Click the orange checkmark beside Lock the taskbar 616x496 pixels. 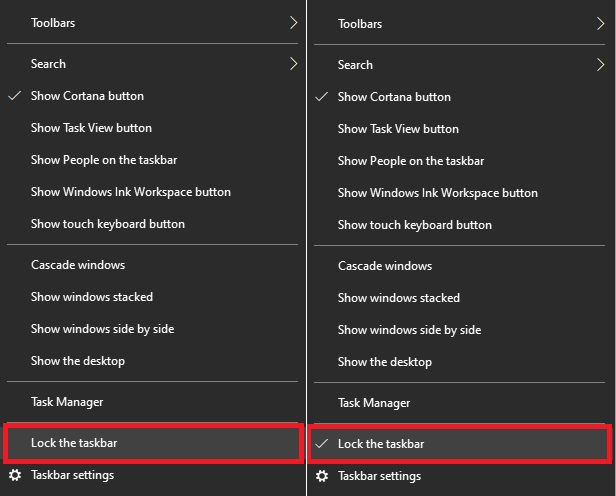(321, 444)
